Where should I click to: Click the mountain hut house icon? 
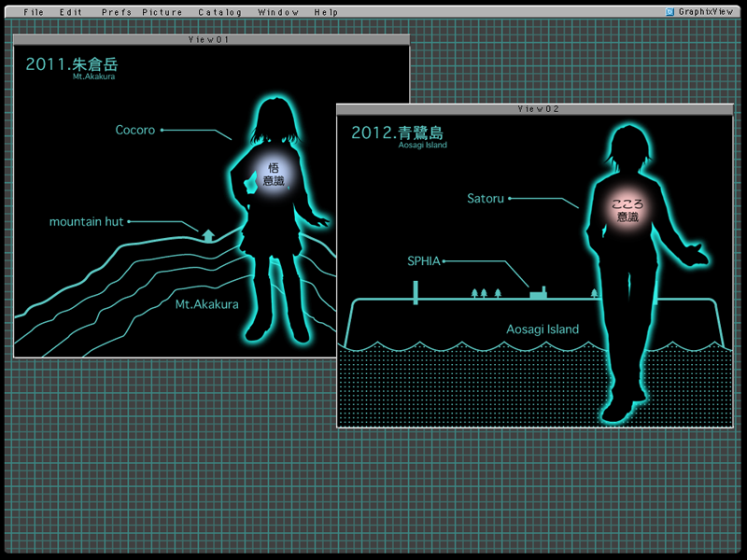[x=208, y=234]
